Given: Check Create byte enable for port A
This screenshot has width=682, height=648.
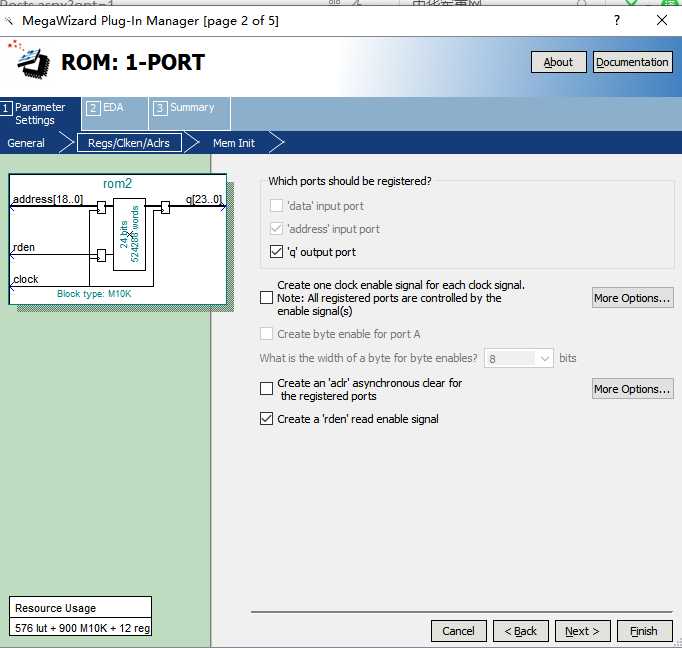Looking at the screenshot, I should pos(266,334).
